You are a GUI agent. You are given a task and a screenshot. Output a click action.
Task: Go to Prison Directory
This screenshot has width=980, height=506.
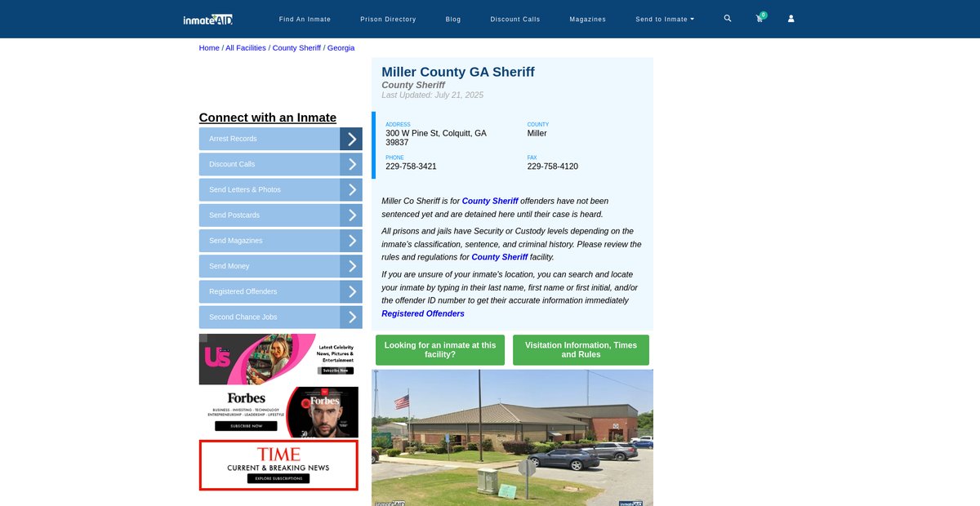tap(388, 19)
